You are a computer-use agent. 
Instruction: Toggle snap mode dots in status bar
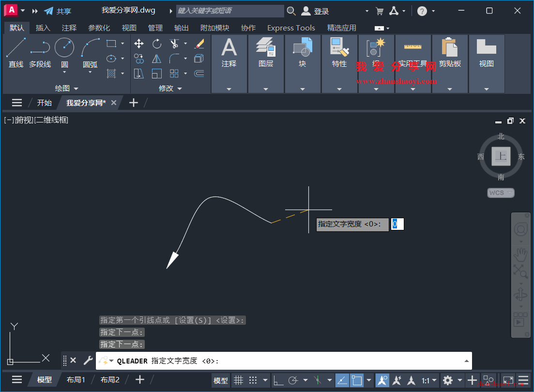click(253, 380)
